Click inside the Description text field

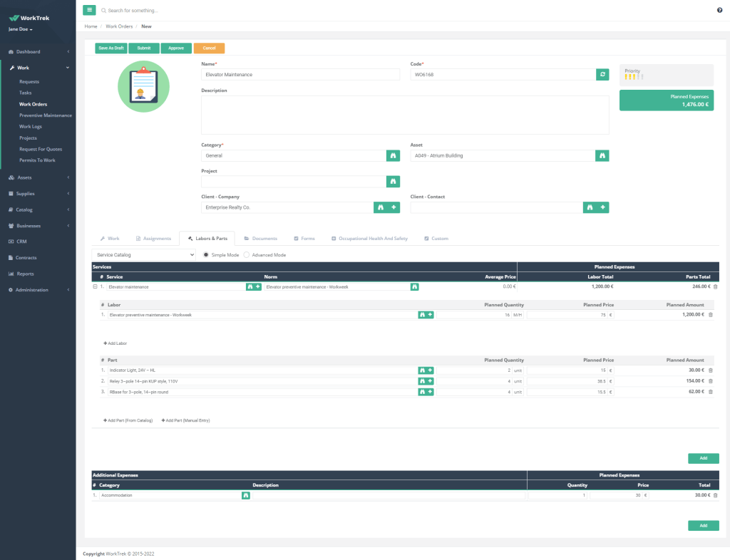click(404, 114)
